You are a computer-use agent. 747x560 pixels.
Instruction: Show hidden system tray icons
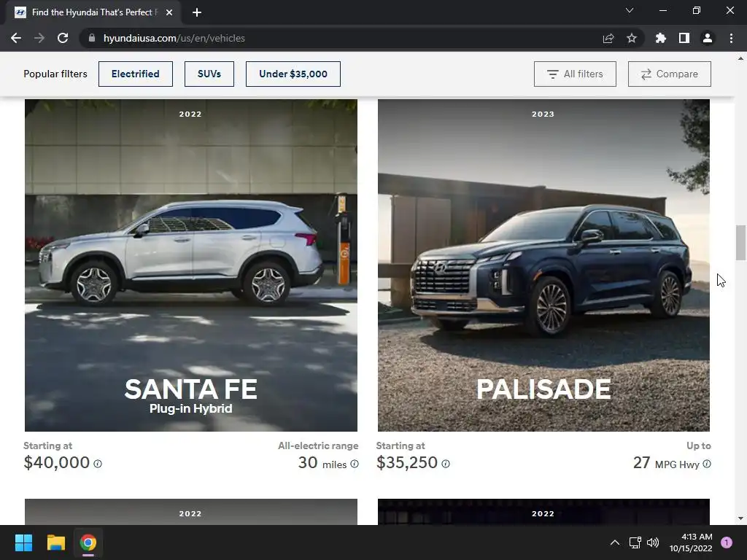pyautogui.click(x=615, y=542)
